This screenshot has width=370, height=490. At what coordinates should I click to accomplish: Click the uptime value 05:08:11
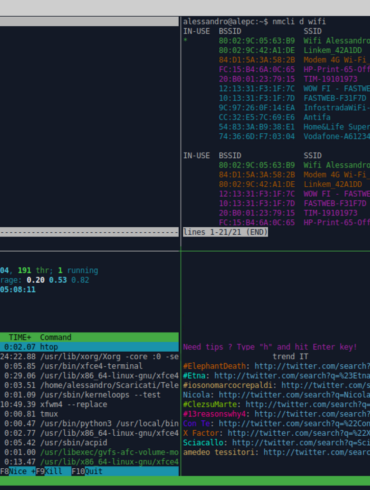pyautogui.click(x=18, y=290)
